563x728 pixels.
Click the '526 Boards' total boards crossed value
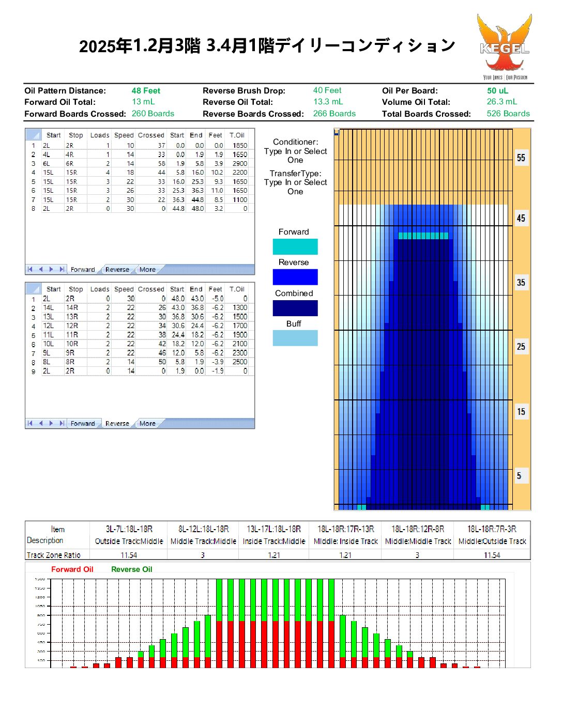(508, 114)
